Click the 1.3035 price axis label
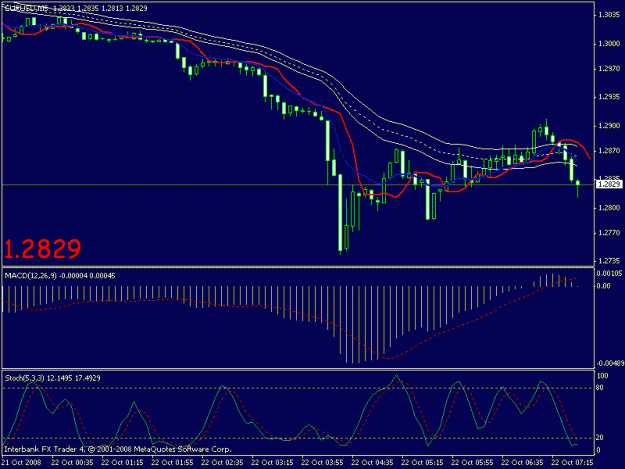The width and height of the screenshot is (625, 469). point(609,15)
